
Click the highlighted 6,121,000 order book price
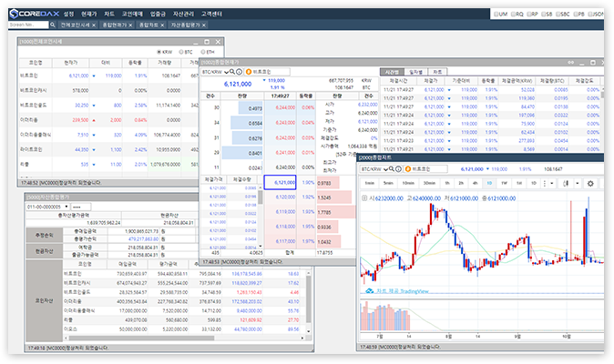281,183
